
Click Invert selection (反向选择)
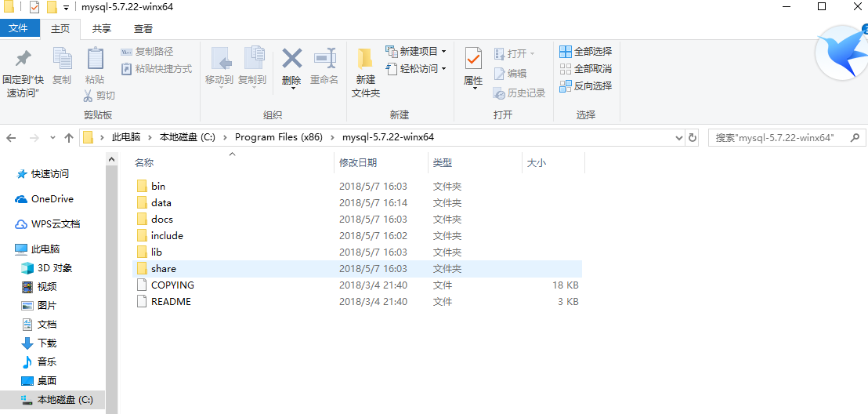(586, 86)
